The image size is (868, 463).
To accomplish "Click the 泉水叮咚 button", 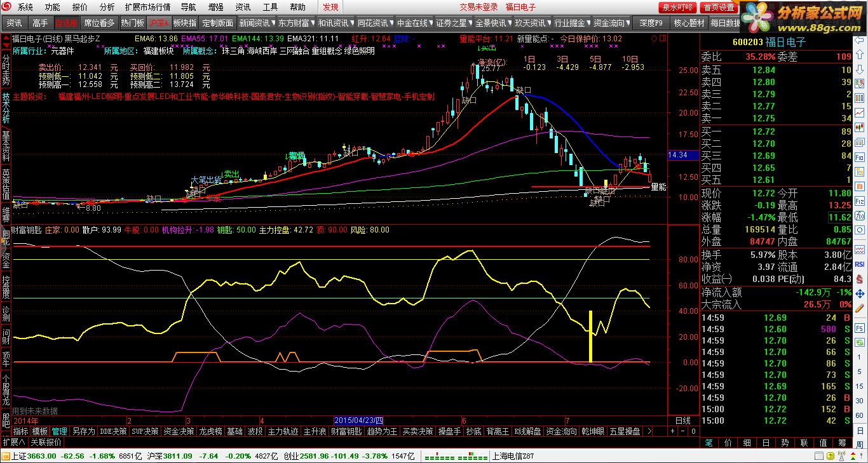I will pyautogui.click(x=678, y=7).
